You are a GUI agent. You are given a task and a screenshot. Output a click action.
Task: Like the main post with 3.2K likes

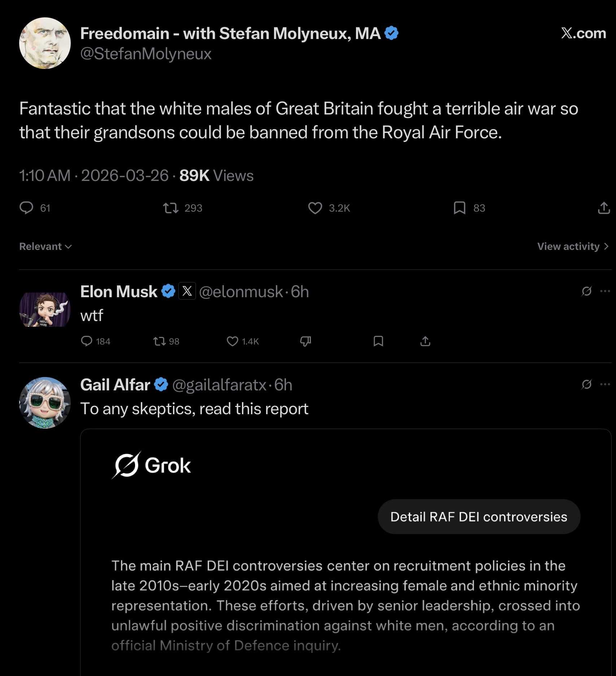coord(315,208)
